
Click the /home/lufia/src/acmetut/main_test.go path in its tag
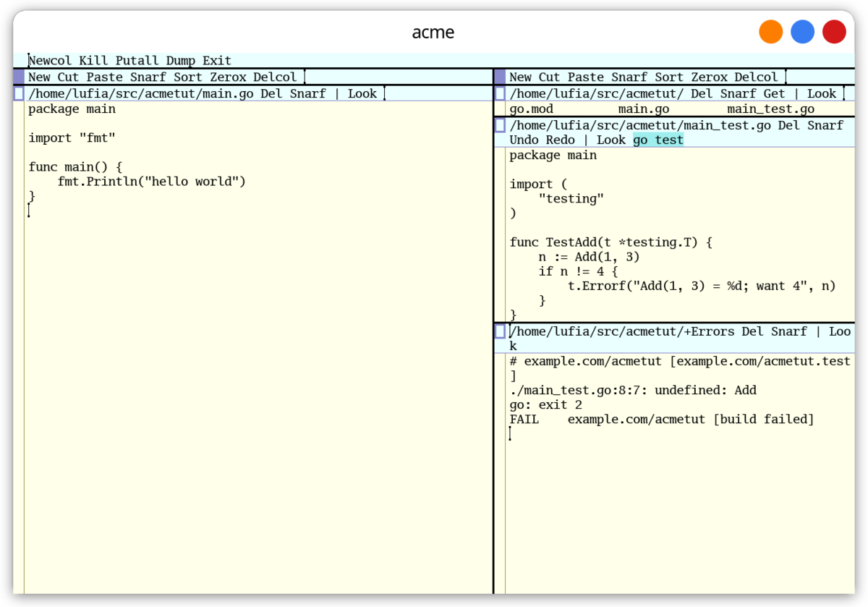click(x=640, y=125)
